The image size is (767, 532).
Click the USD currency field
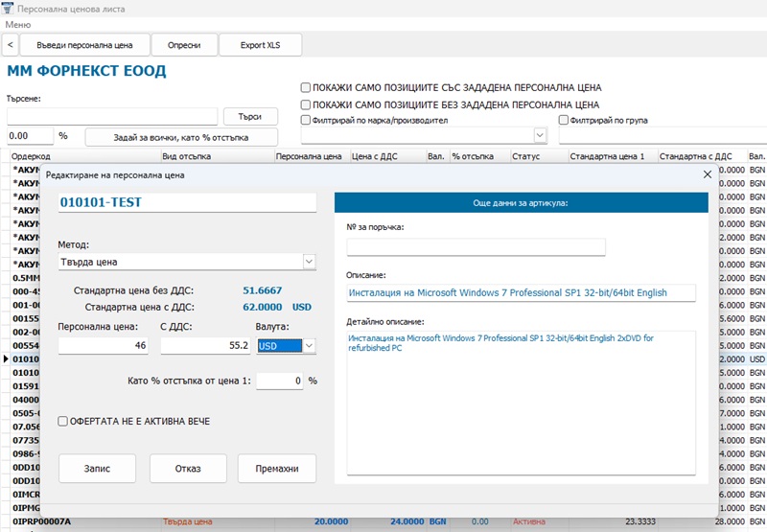point(279,346)
